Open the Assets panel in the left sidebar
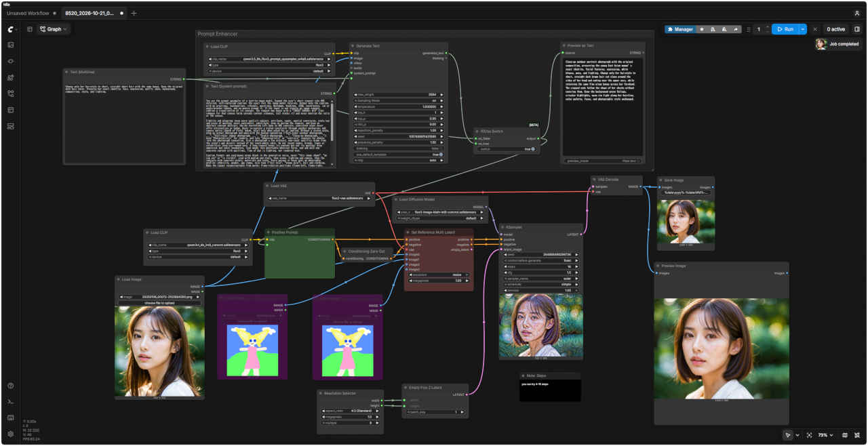The image size is (868, 446). click(x=11, y=45)
